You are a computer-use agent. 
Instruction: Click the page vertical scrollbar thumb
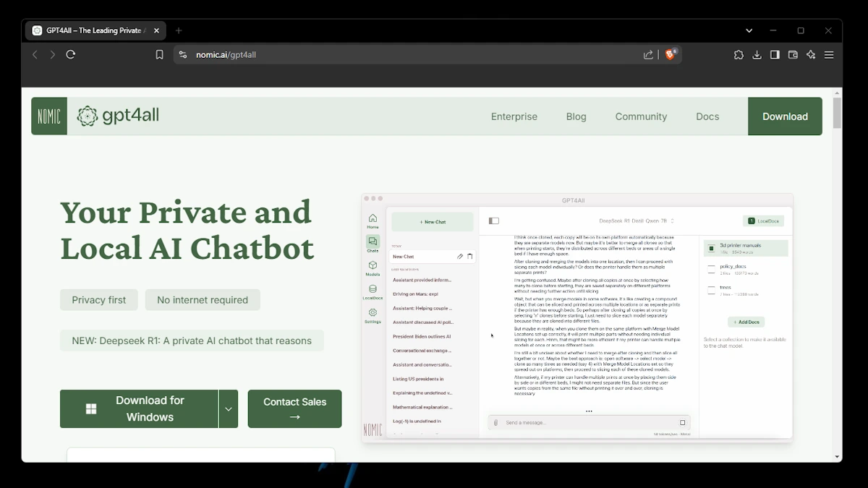pos(837,114)
